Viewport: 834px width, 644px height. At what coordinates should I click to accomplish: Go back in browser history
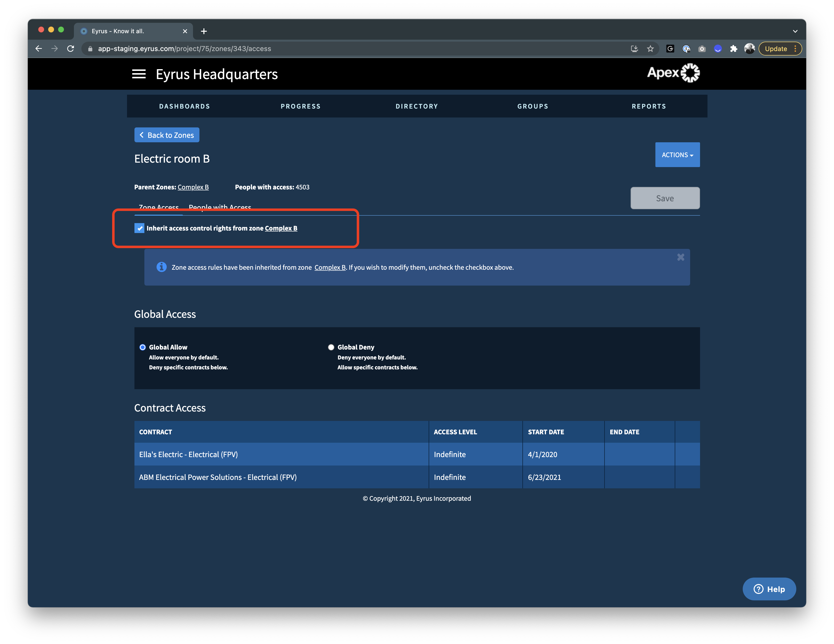[38, 48]
